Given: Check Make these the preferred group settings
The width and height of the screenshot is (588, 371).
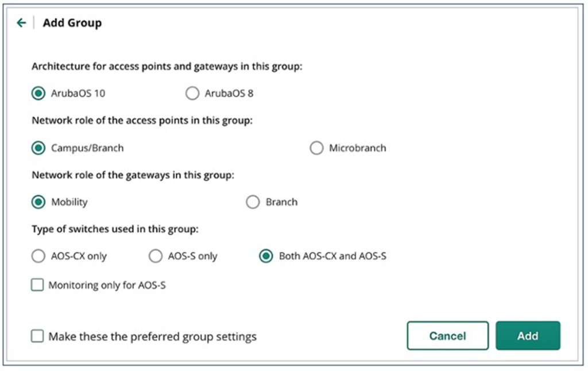Looking at the screenshot, I should coord(37,337).
